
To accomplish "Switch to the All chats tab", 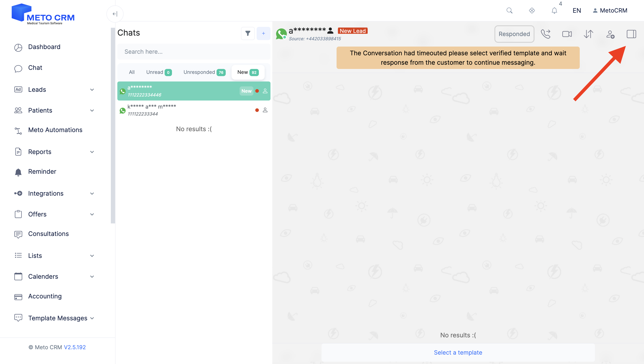I will click(x=132, y=72).
